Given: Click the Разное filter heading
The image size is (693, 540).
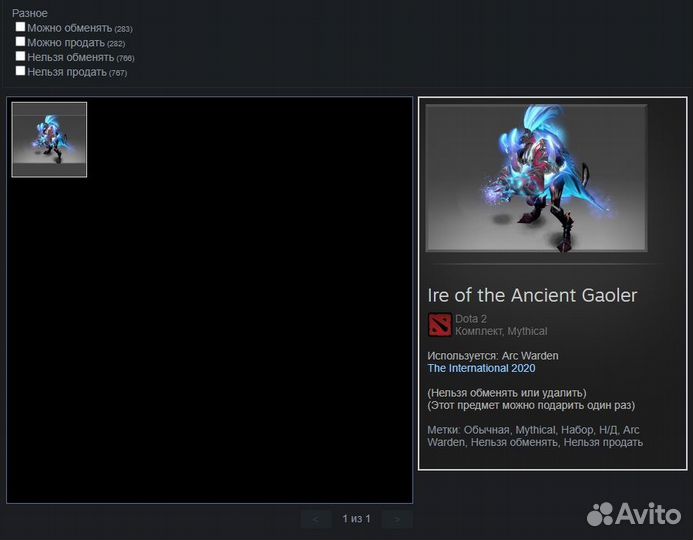Looking at the screenshot, I should coord(30,13).
